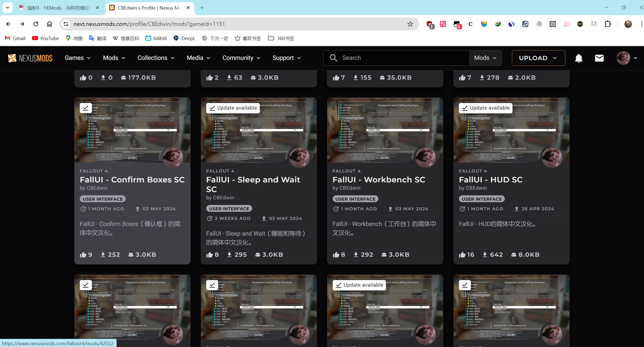Click the music note extension icon
Viewport: 644px width, 347px height.
525,24
